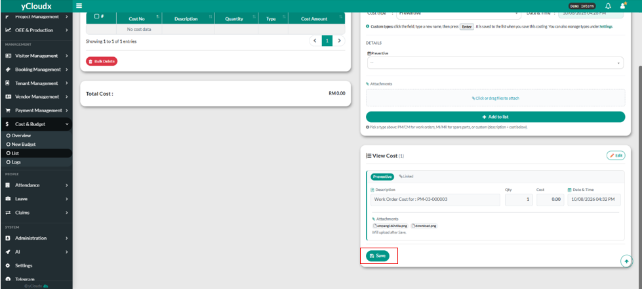Click the download.png attachment
Screen dimensions: 644x289
tap(424, 226)
